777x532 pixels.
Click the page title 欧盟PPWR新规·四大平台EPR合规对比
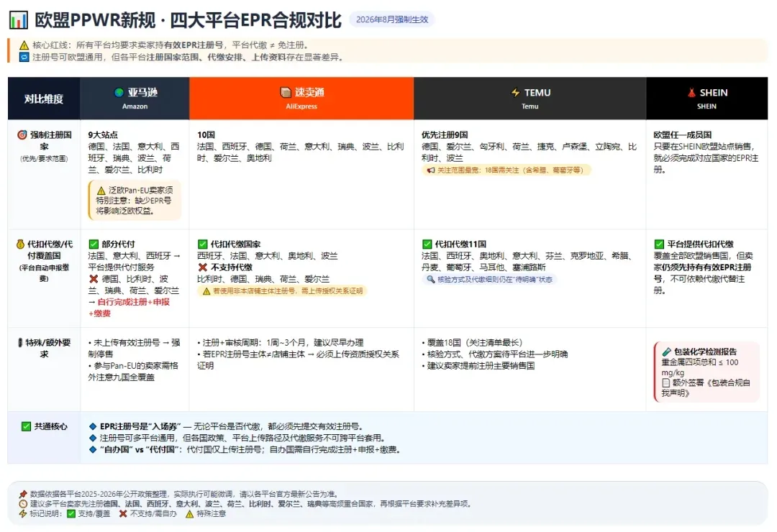[x=188, y=20]
